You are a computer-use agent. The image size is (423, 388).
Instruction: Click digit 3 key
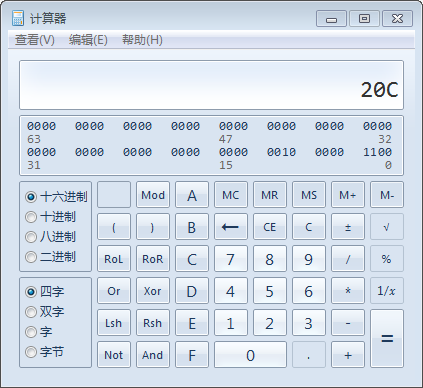tap(309, 323)
